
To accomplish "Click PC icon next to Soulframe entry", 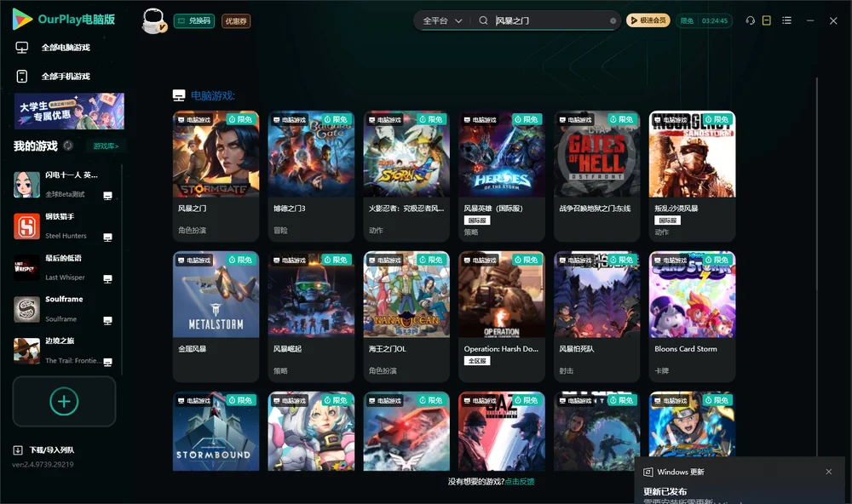I will pyautogui.click(x=107, y=320).
